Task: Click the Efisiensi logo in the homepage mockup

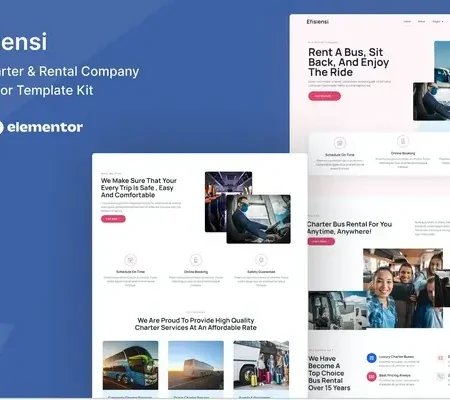Action: (x=317, y=22)
